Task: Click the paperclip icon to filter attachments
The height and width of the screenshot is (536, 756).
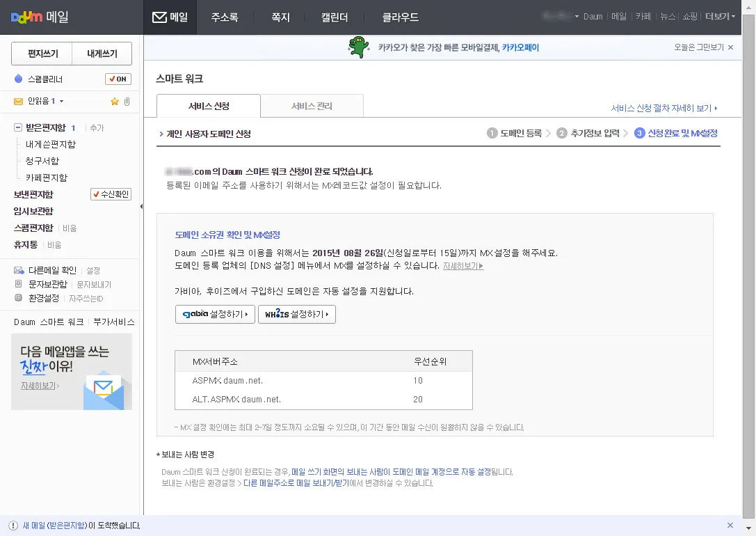Action: click(128, 101)
